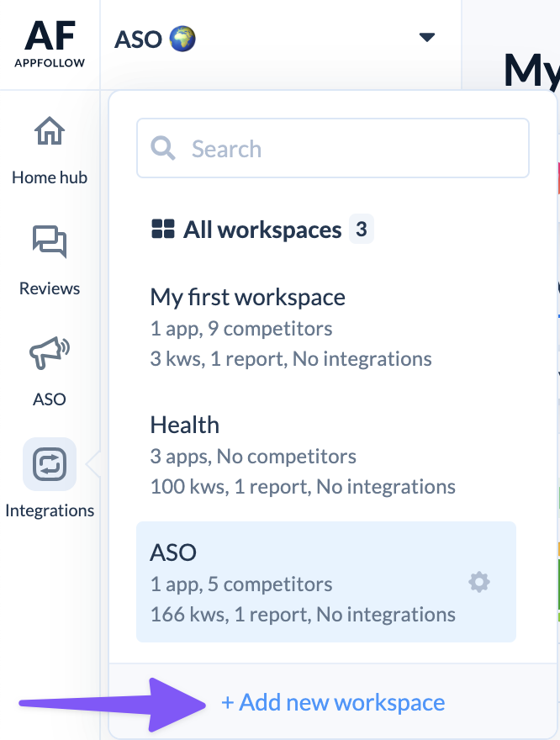Click the Home hub label
This screenshot has height=740, width=560.
(x=50, y=177)
